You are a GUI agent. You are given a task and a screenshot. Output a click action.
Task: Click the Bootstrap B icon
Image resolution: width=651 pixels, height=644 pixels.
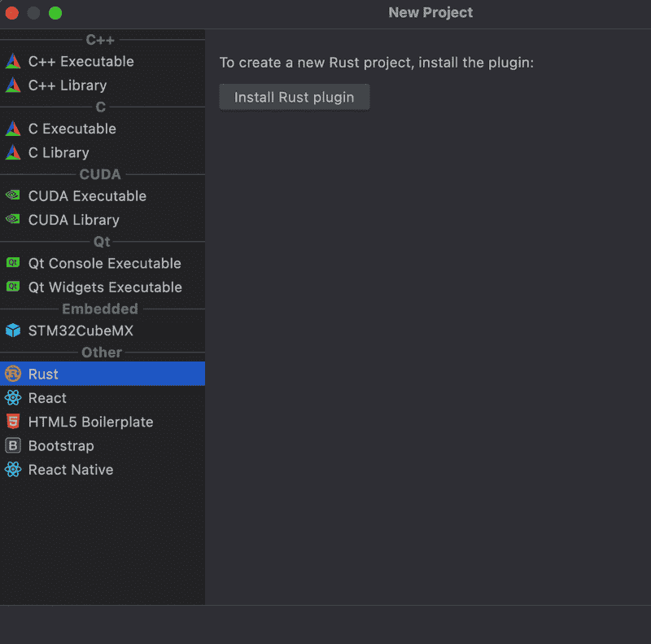(13, 446)
